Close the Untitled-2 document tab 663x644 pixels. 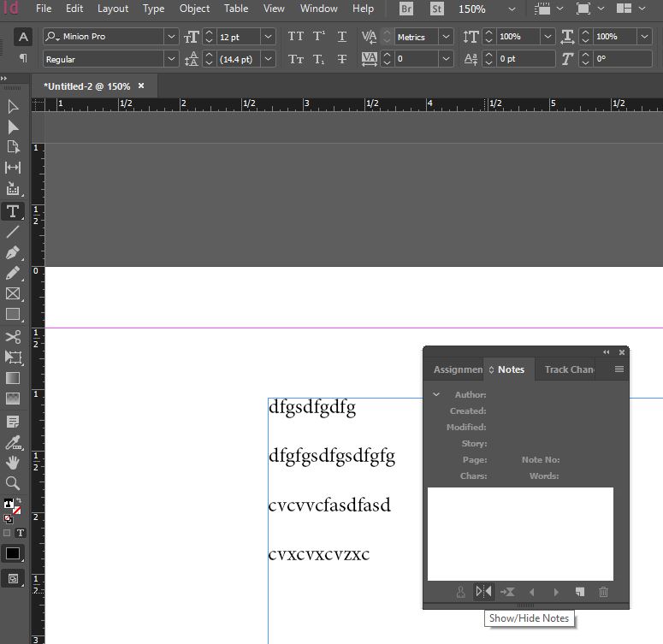[141, 86]
